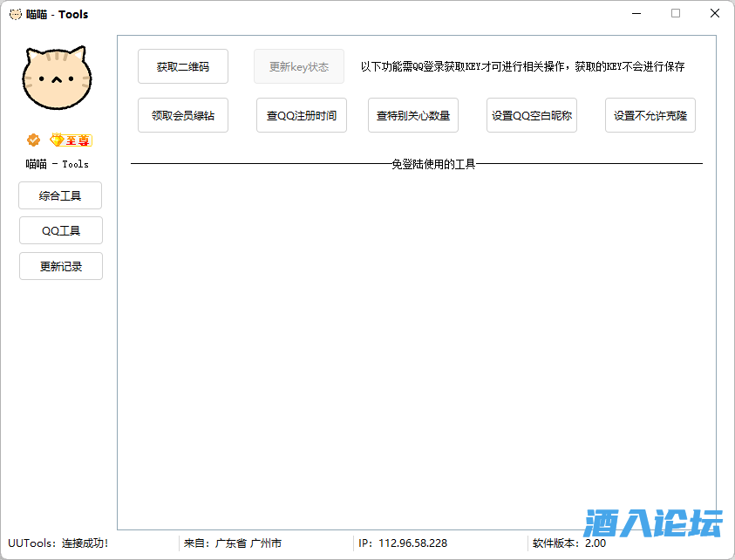Image resolution: width=735 pixels, height=560 pixels.
Task: Click the IP address in status bar
Action: [402, 543]
